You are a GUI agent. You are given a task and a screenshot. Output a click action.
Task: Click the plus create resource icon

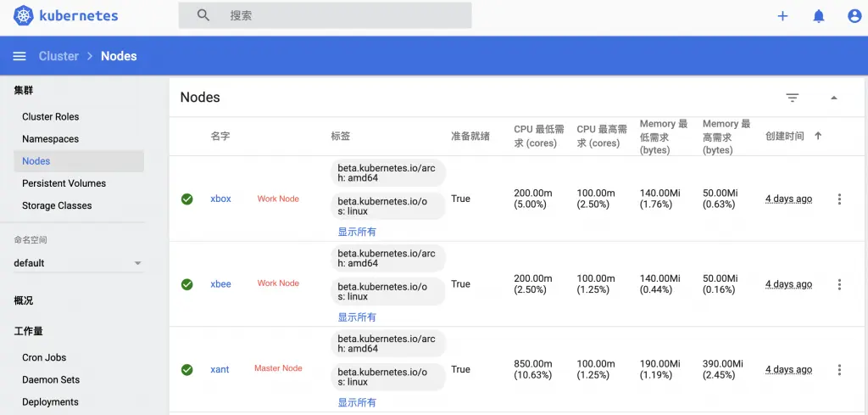tap(782, 16)
